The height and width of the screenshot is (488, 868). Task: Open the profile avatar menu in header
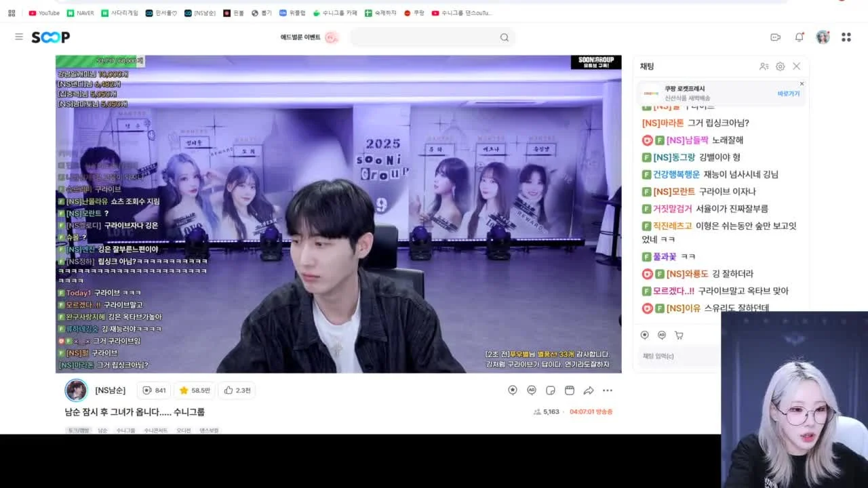tap(823, 37)
